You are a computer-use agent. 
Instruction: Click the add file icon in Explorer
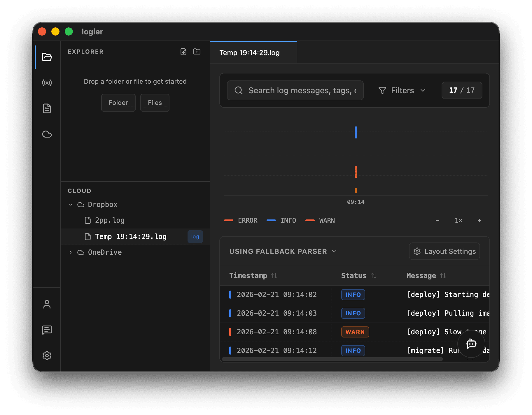coord(183,52)
